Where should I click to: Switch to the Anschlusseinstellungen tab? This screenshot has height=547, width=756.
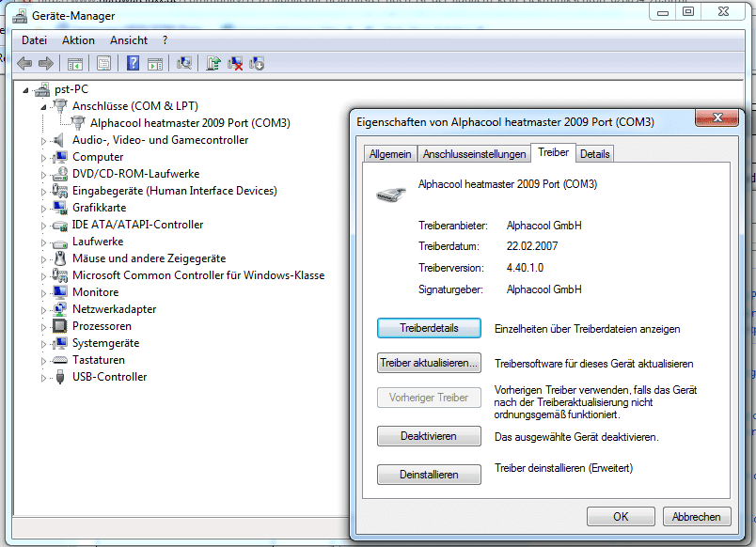475,154
